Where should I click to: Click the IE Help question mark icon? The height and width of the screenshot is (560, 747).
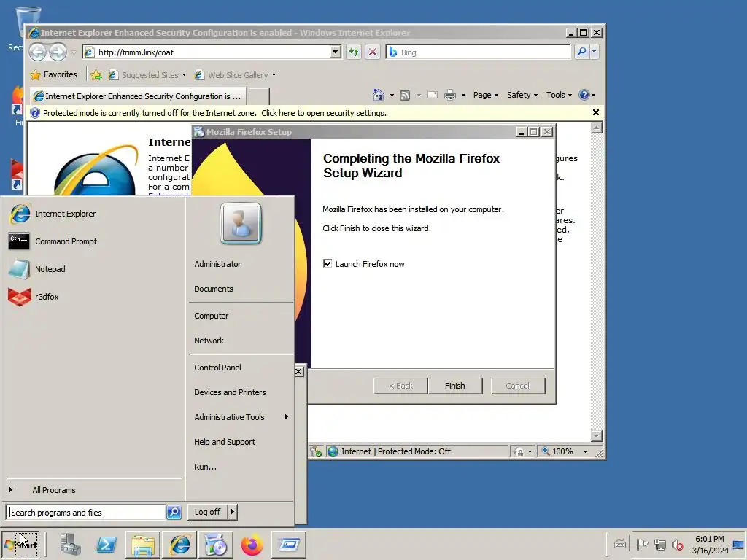click(584, 96)
